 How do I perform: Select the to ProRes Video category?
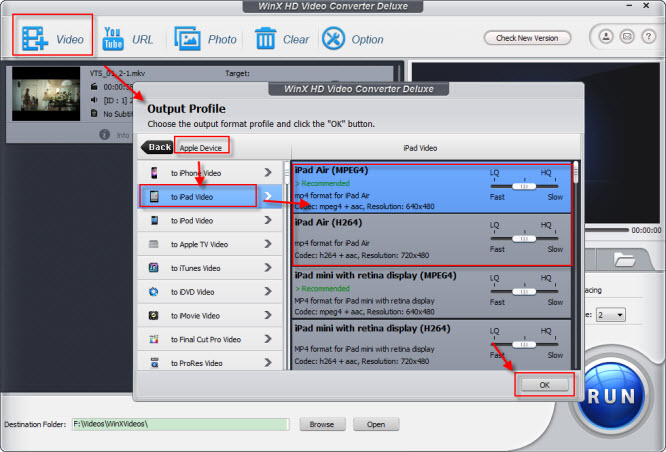coord(210,361)
